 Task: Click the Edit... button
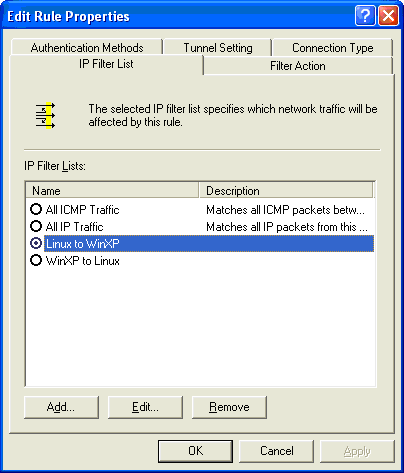pos(145,407)
